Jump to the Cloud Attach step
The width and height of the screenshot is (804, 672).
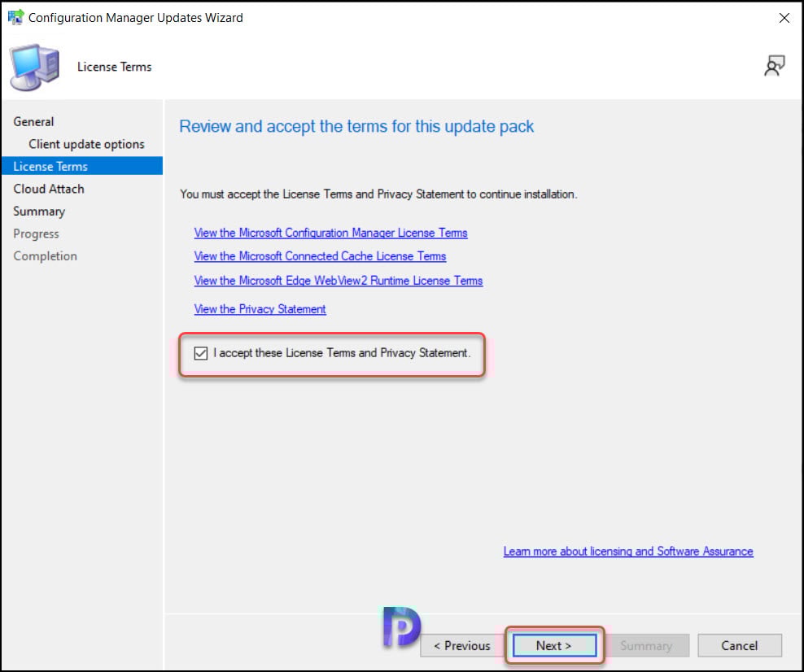[49, 189]
